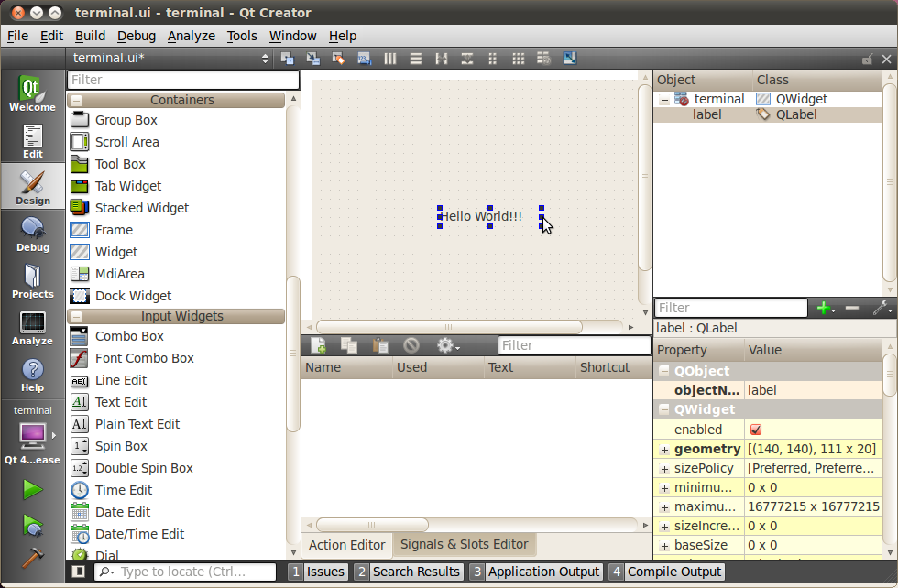898x588 pixels.
Task: Open the Analyze mode
Action: tap(32, 328)
